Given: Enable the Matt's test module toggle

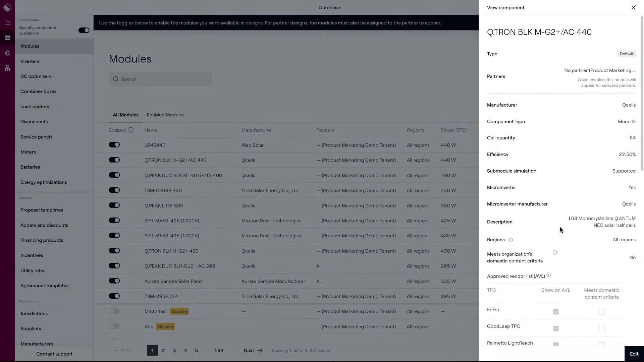Looking at the screenshot, I should point(114,311).
